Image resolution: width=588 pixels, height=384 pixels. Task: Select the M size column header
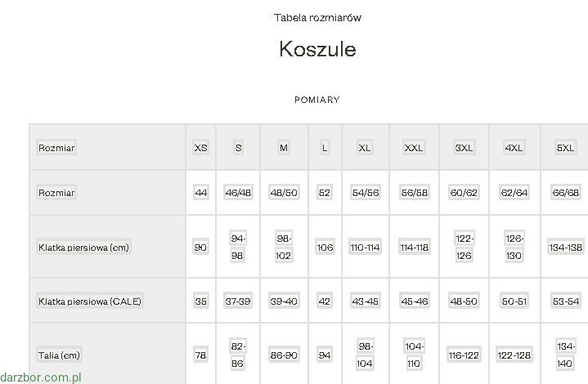284,148
